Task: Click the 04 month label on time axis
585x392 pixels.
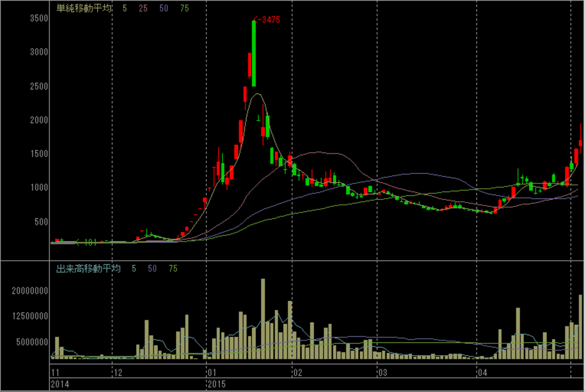Action: coord(483,373)
